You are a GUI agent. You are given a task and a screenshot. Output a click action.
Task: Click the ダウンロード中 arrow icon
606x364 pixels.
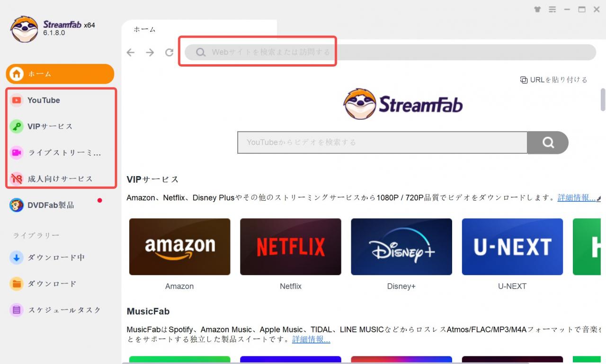17,257
